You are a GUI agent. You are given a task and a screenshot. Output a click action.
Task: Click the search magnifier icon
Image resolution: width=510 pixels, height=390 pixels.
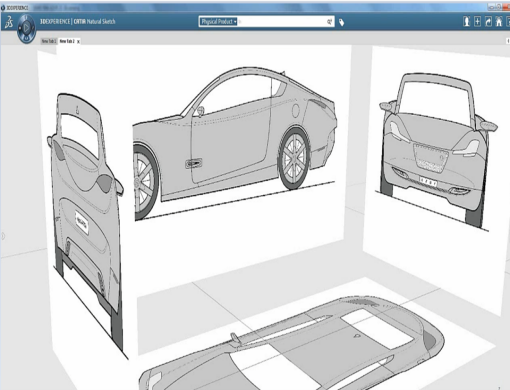[x=329, y=22]
